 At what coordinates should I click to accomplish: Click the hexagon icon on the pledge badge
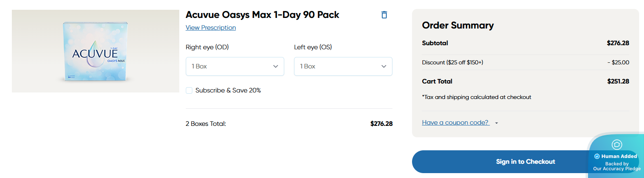(x=617, y=145)
